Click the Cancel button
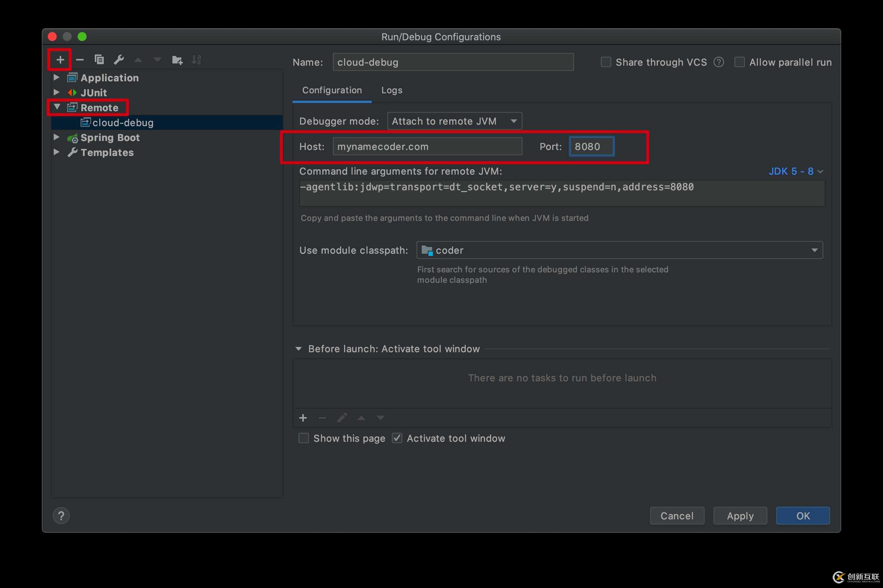883x588 pixels. [x=677, y=516]
